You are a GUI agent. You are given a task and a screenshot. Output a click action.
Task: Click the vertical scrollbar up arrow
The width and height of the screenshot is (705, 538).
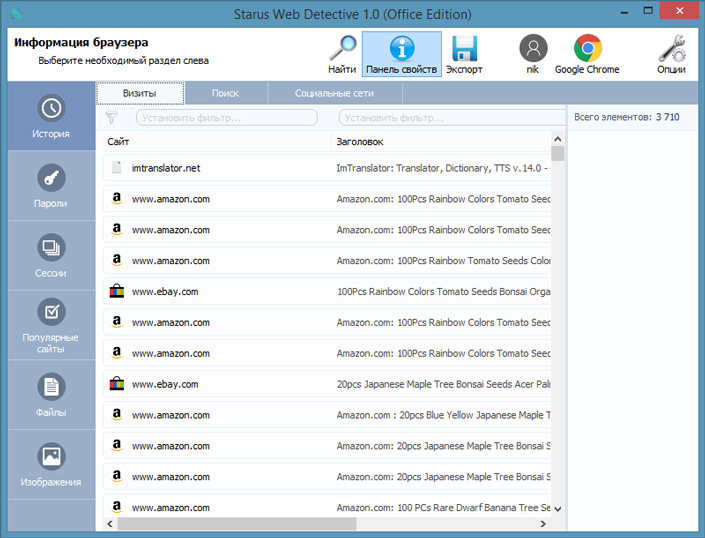click(558, 139)
